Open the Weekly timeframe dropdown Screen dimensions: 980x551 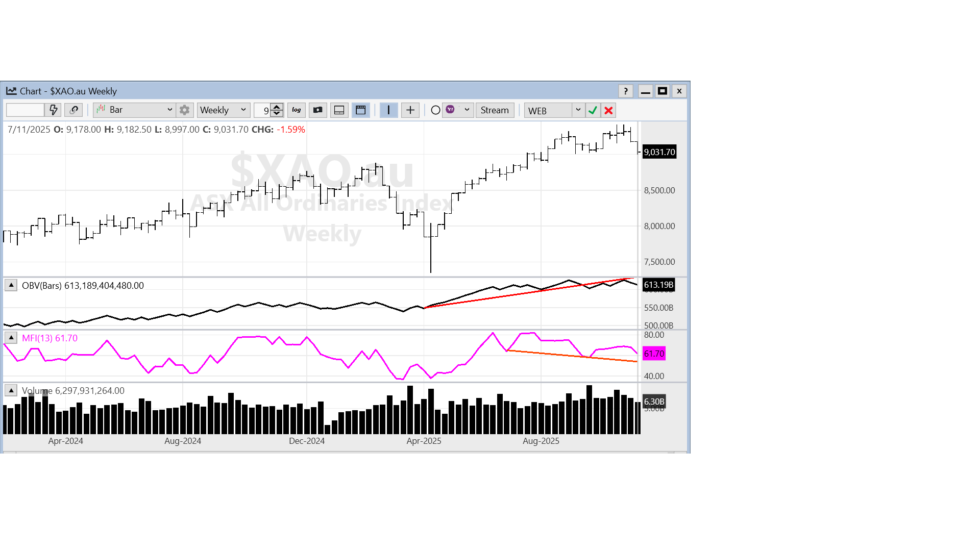tap(224, 110)
